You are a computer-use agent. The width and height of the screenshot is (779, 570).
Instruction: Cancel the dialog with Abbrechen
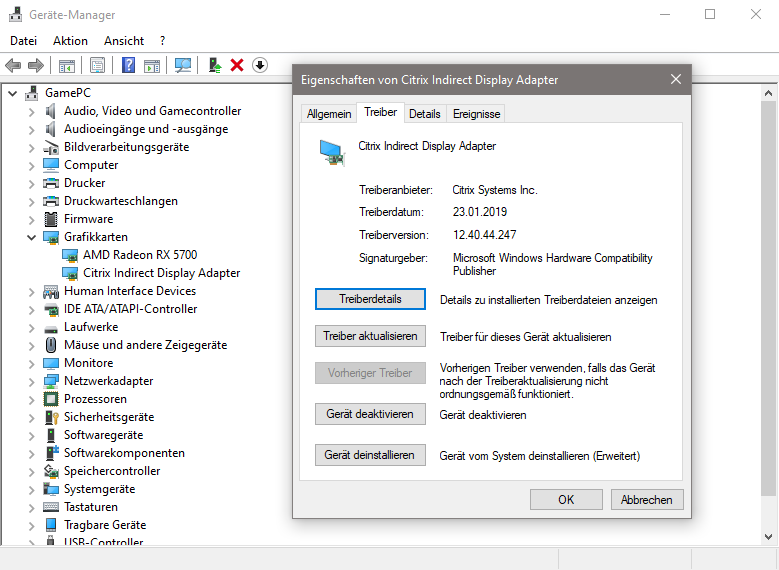(x=647, y=499)
